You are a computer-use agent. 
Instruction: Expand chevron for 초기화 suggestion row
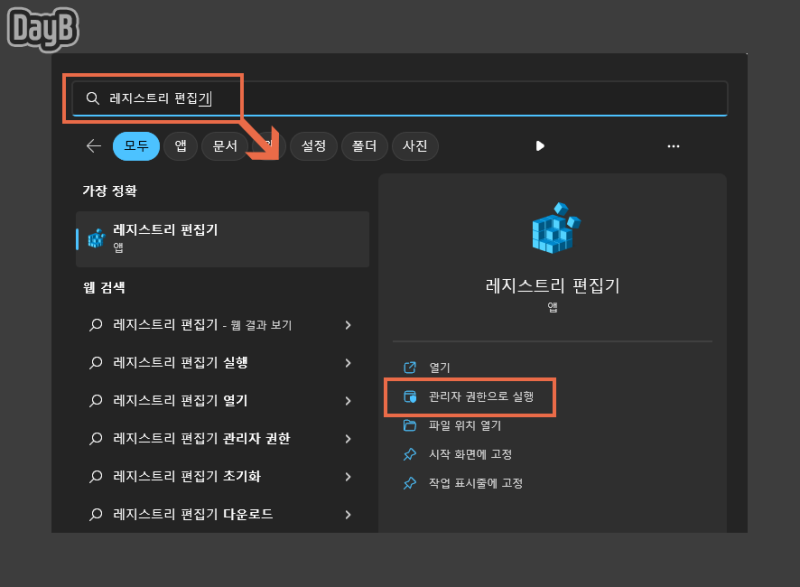tap(348, 476)
